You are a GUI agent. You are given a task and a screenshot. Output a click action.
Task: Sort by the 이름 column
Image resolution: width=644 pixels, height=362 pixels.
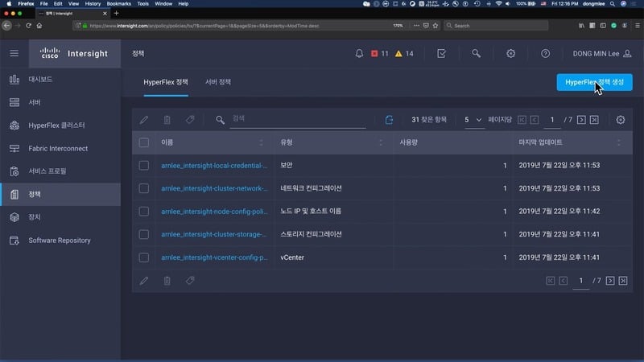261,142
